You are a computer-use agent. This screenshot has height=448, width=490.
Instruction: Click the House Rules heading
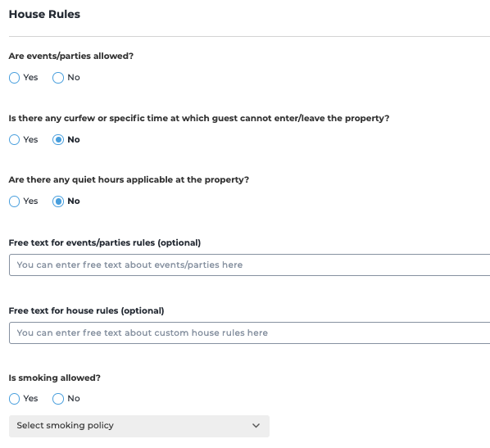pyautogui.click(x=44, y=15)
